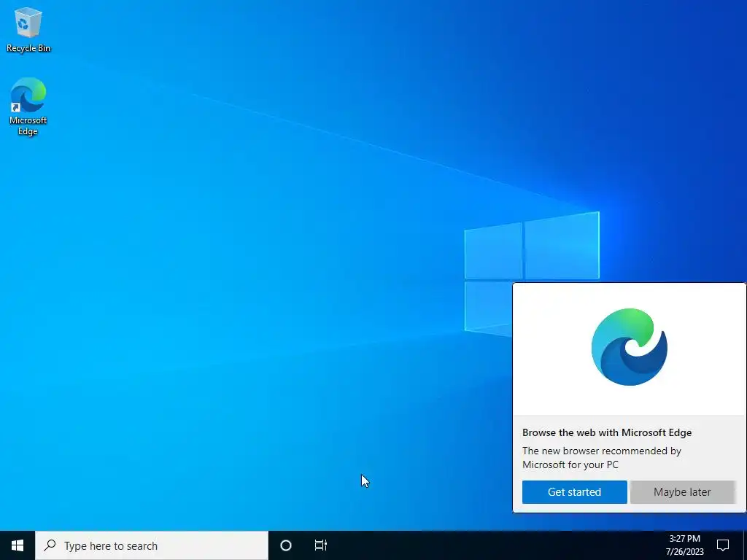Open Task View from the taskbar
Viewport: 747px width, 560px height.
321,545
